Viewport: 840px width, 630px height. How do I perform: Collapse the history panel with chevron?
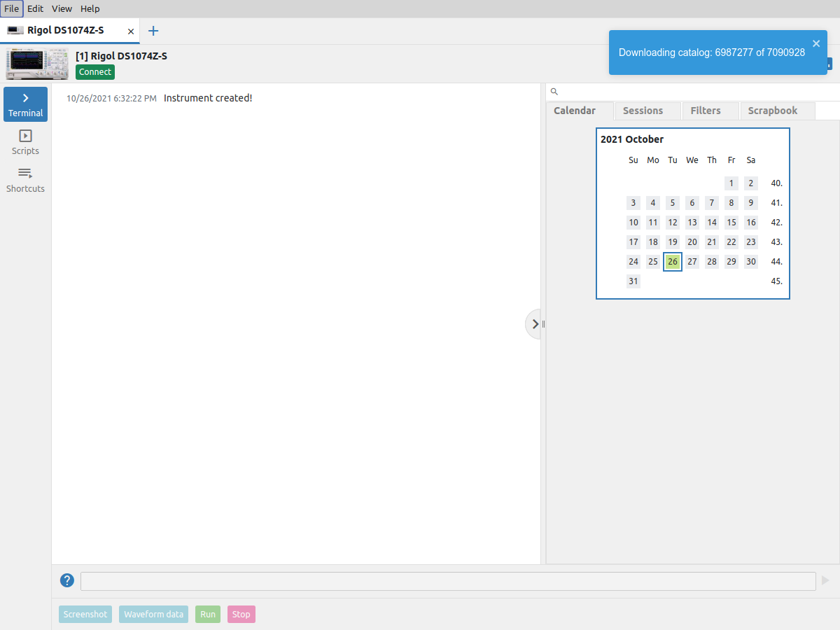click(x=534, y=324)
